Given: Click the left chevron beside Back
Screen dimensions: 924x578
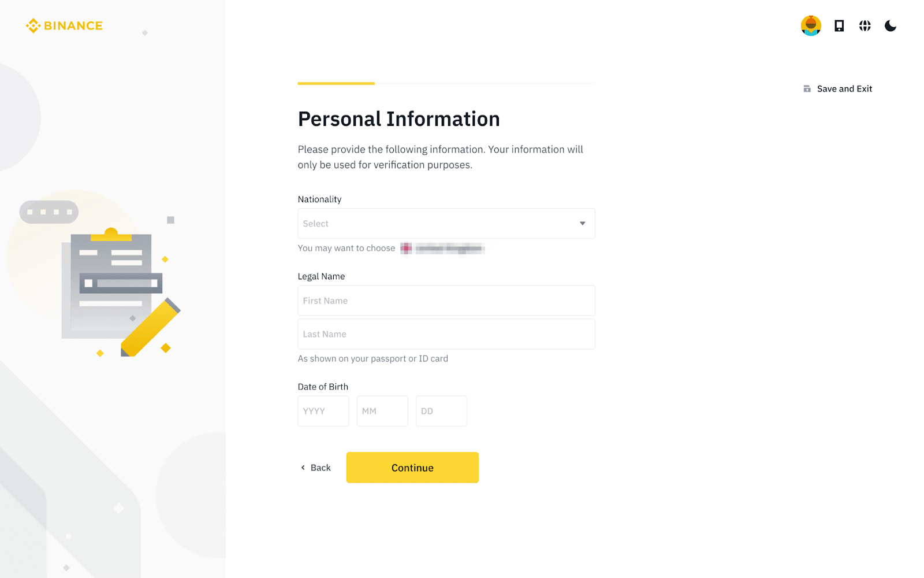Looking at the screenshot, I should click(303, 468).
